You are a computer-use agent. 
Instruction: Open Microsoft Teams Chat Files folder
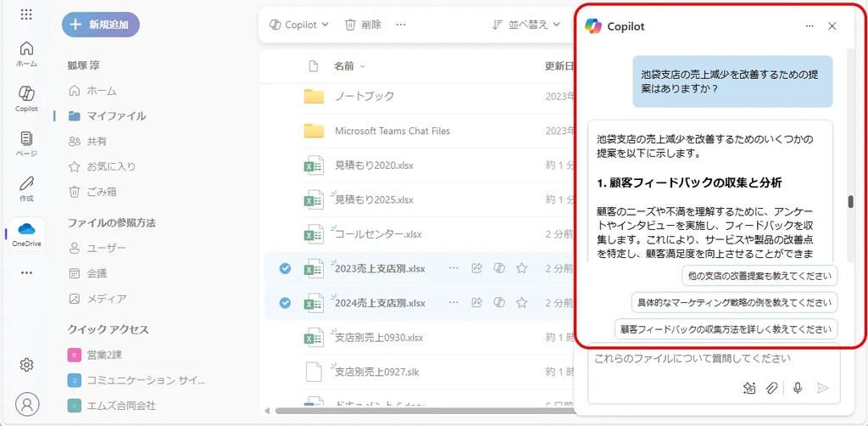click(x=392, y=131)
